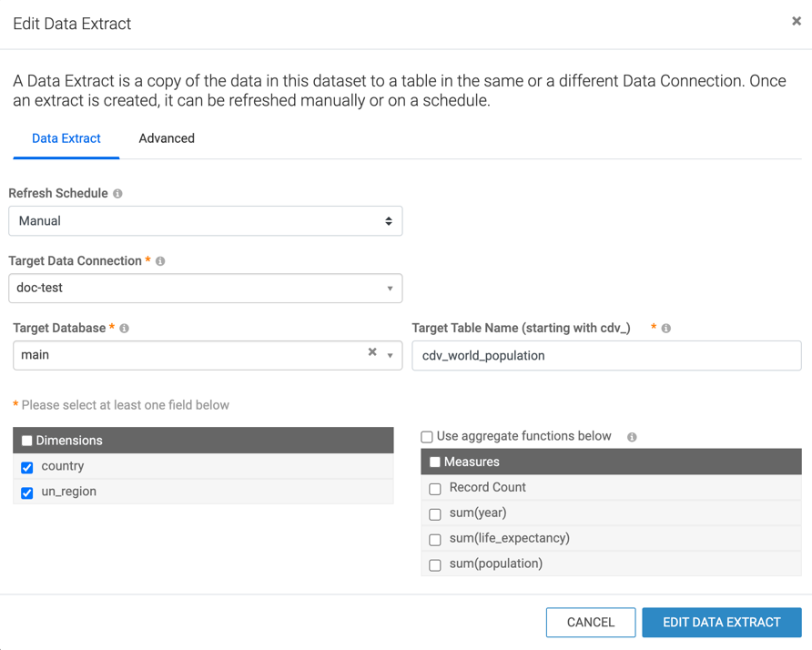Click the Target Database info icon
The image size is (812, 650).
coord(125,329)
